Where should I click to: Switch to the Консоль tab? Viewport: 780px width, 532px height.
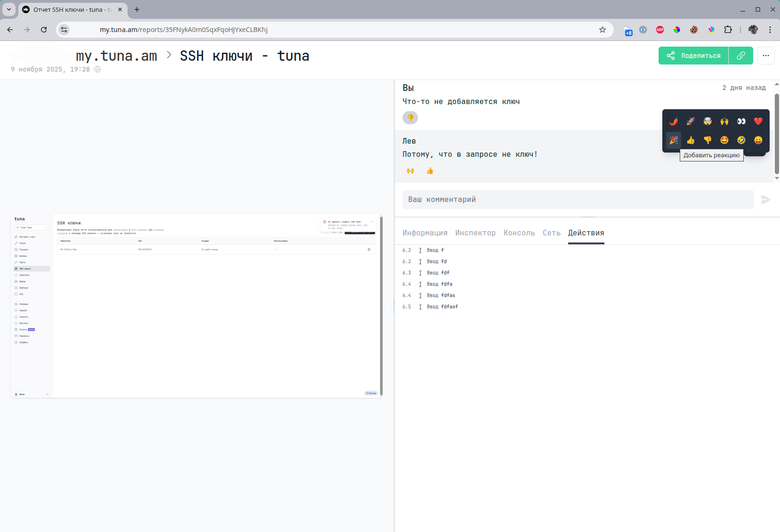click(x=519, y=233)
